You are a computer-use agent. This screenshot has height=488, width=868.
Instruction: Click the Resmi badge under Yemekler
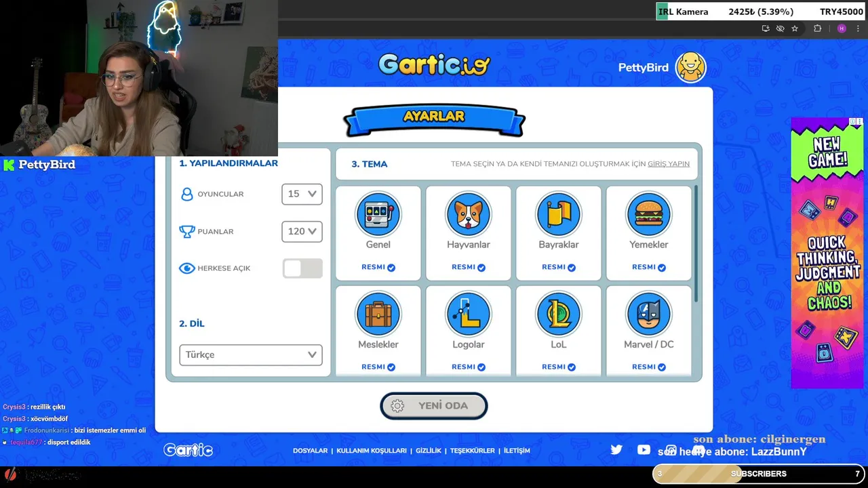pos(649,267)
